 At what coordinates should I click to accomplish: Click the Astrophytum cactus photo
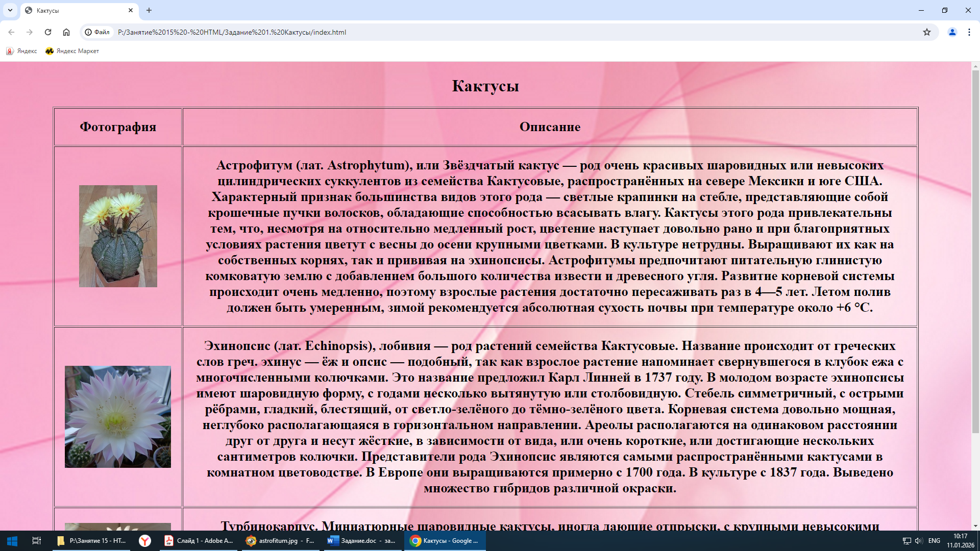click(118, 236)
